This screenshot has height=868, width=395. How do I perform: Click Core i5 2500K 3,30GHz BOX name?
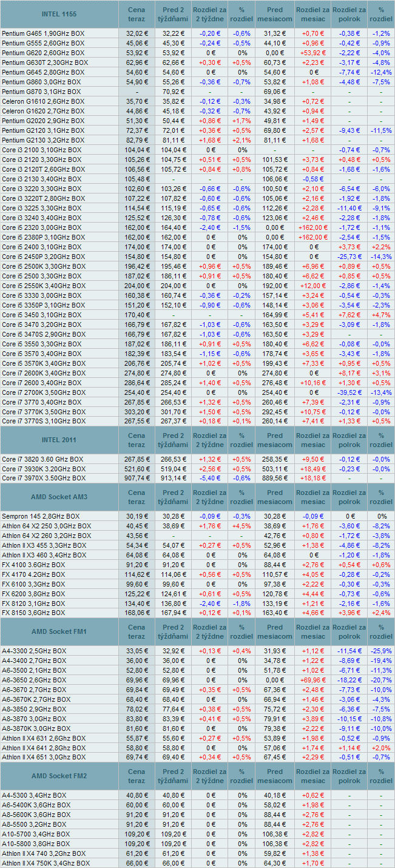45,266
